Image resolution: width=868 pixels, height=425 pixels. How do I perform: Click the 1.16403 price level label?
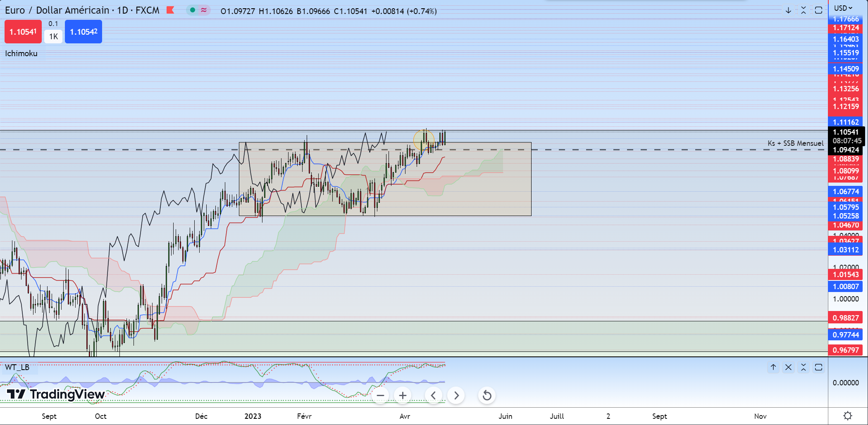click(846, 39)
